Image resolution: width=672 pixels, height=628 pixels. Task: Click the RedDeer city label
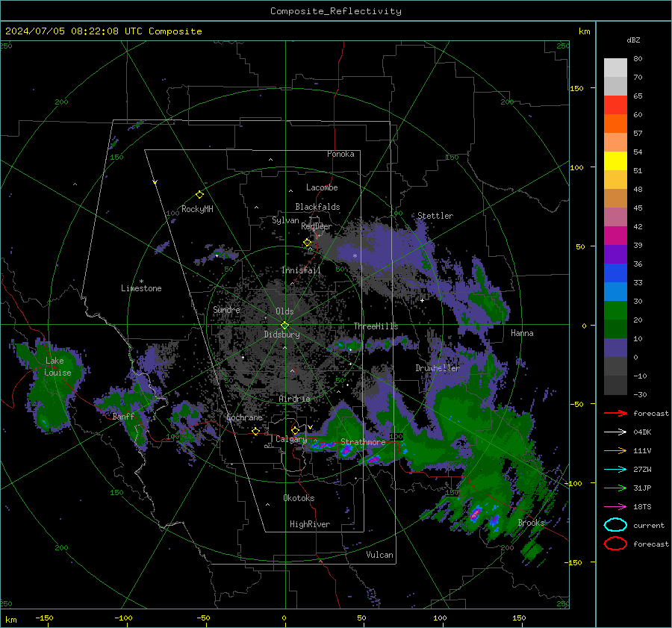[x=317, y=226]
